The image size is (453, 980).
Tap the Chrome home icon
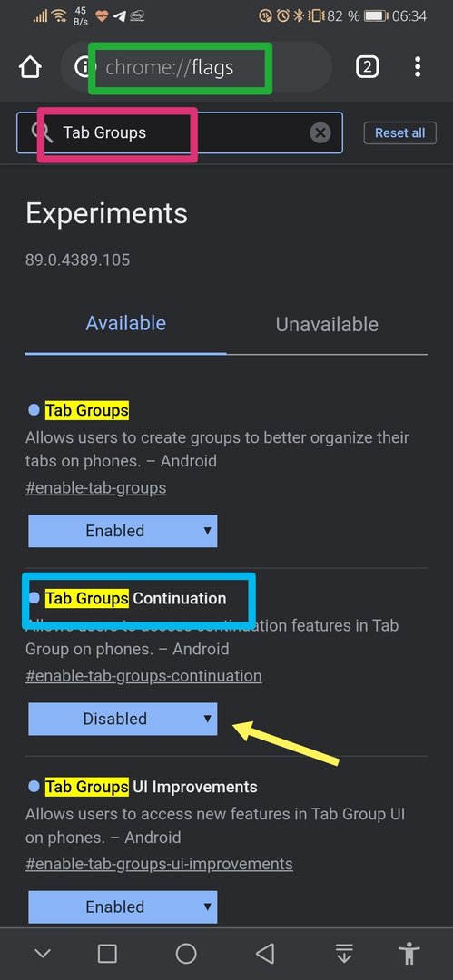pyautogui.click(x=30, y=67)
